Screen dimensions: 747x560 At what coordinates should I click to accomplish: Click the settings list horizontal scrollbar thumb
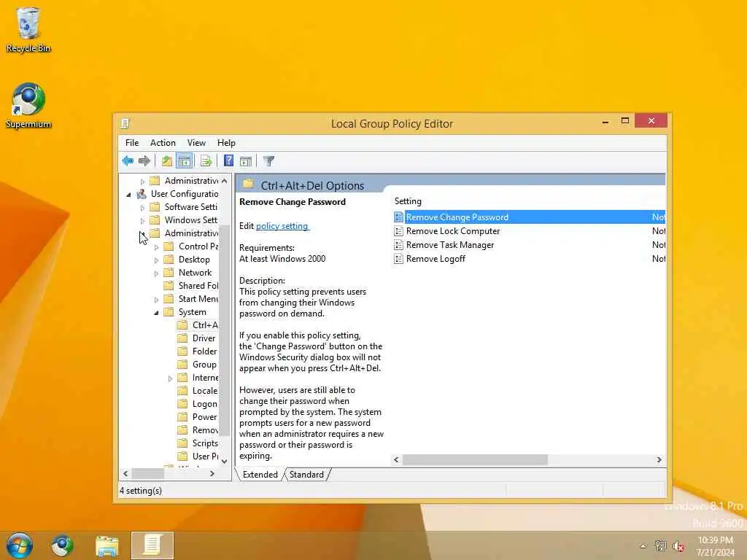[475, 460]
